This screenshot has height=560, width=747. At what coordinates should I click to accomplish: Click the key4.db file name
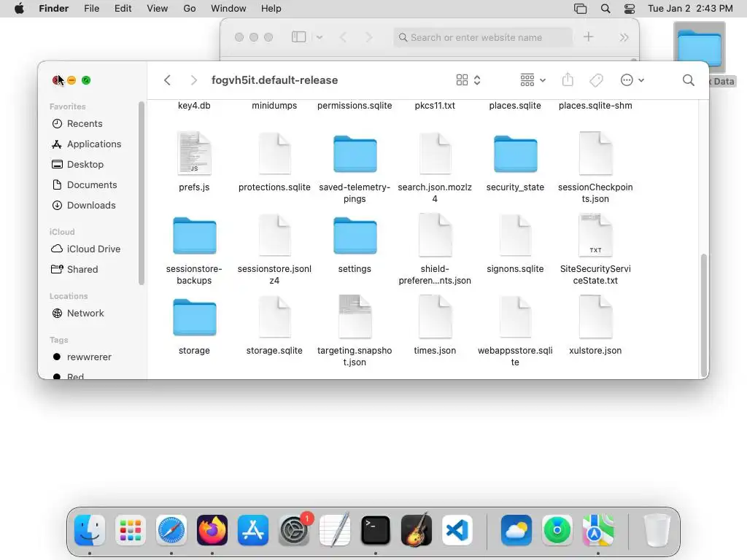(x=194, y=105)
